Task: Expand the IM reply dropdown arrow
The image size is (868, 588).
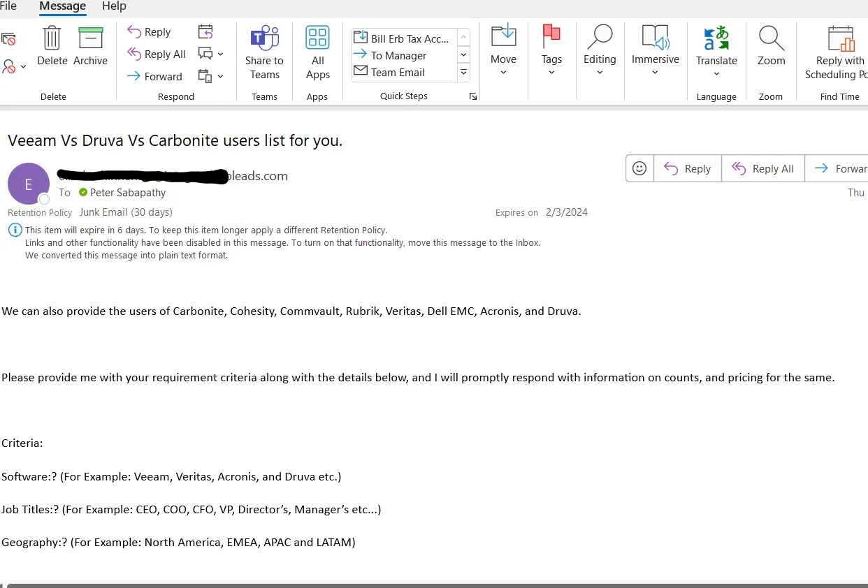Action: click(221, 54)
